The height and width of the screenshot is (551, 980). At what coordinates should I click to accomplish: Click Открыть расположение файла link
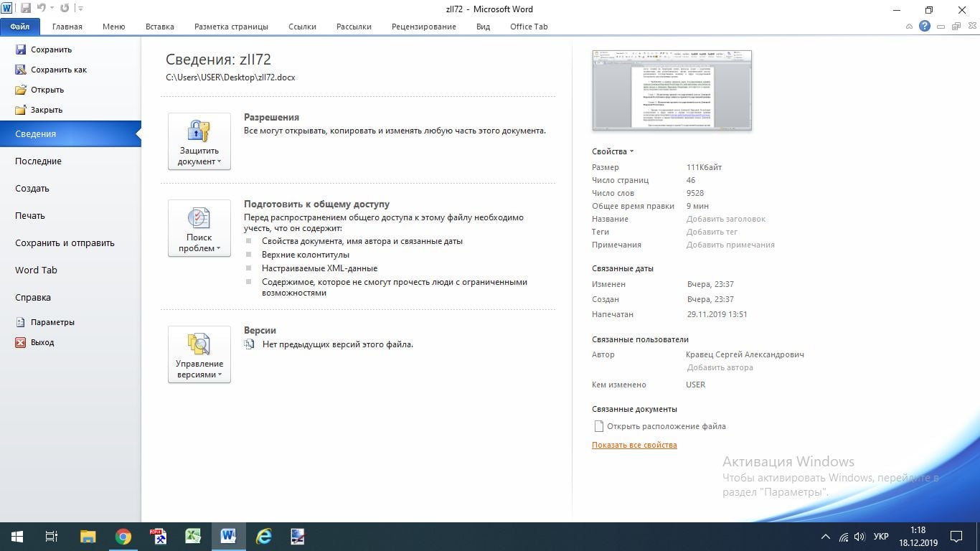pos(666,426)
